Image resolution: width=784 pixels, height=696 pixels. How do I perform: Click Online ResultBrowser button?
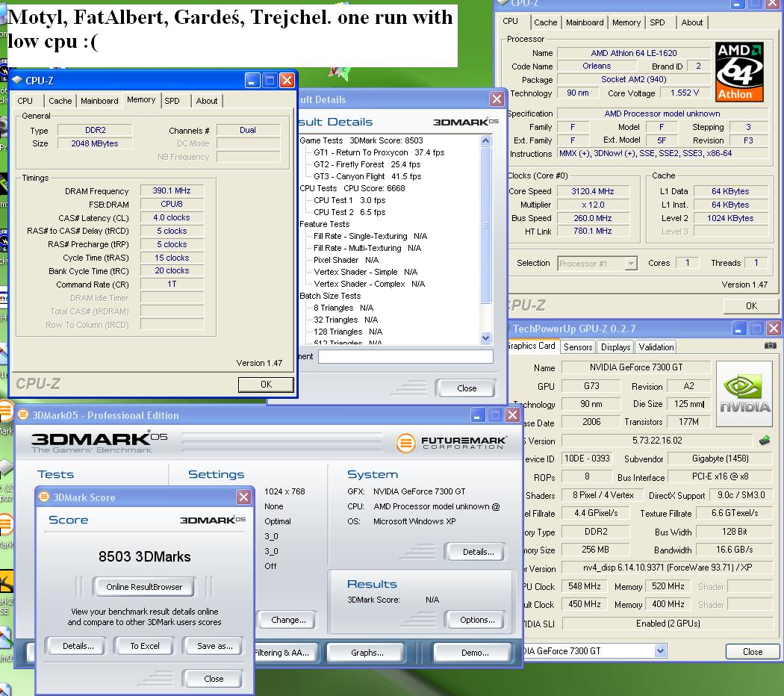[x=144, y=587]
